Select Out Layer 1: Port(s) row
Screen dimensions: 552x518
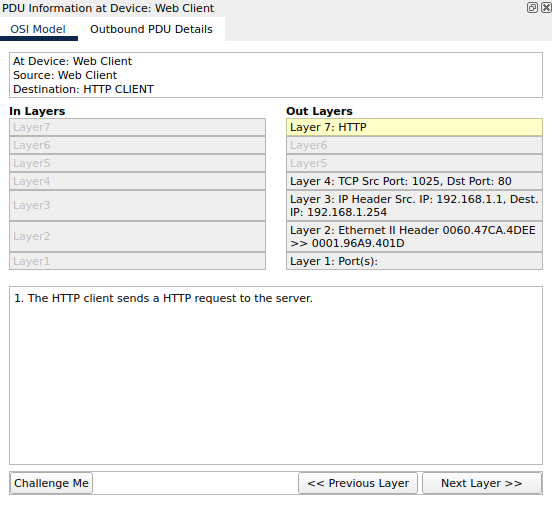(x=414, y=261)
